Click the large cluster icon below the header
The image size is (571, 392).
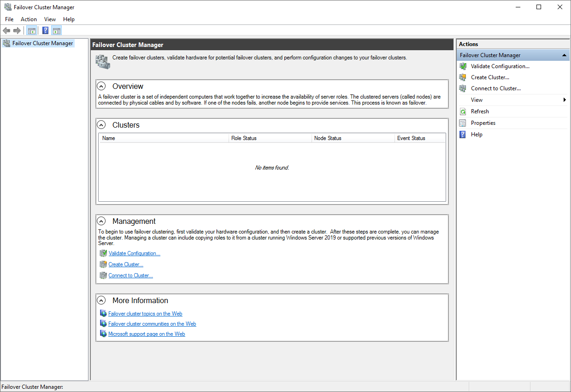pos(103,62)
